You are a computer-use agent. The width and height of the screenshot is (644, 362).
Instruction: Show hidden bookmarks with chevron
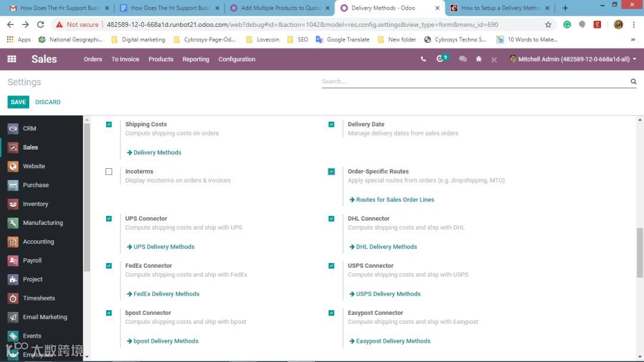click(633, 40)
